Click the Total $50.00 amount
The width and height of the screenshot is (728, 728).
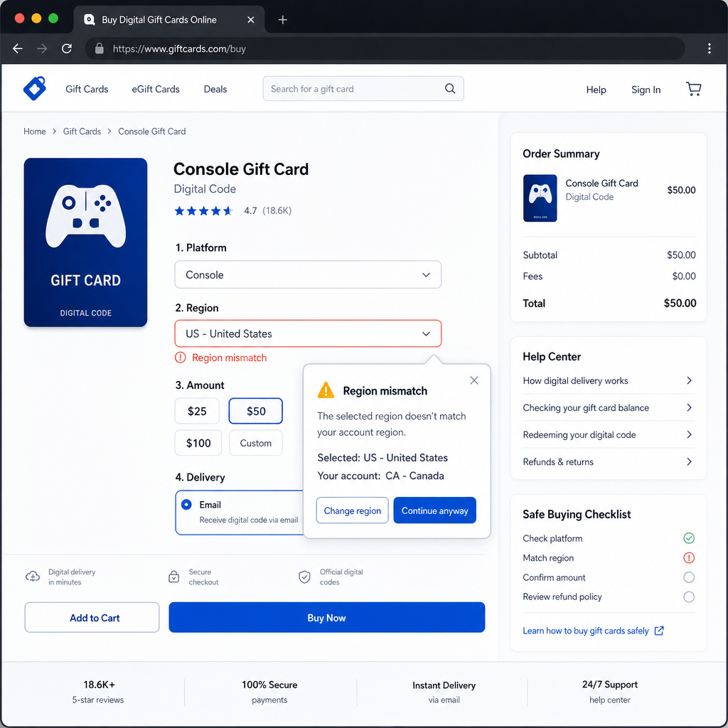pos(680,303)
